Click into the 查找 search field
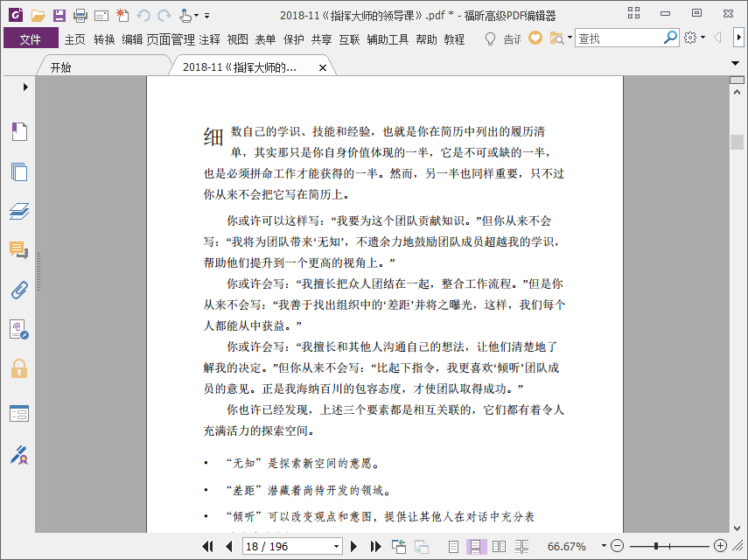The image size is (748, 560). tap(619, 38)
